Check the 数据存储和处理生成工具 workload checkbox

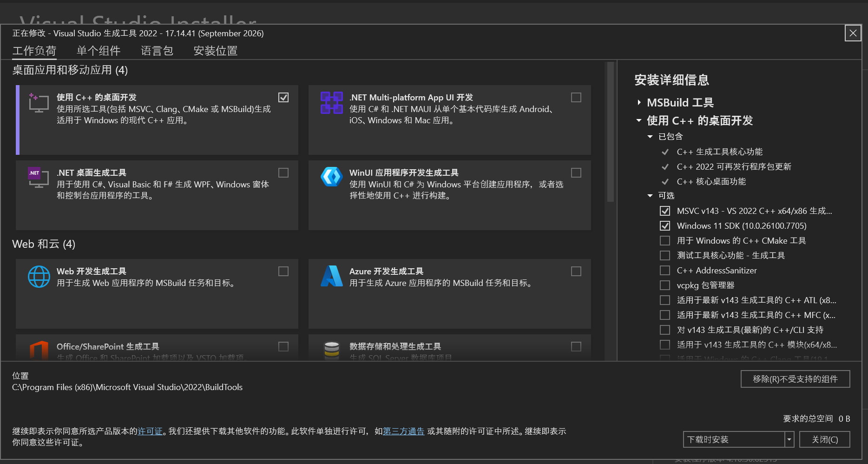tap(576, 346)
